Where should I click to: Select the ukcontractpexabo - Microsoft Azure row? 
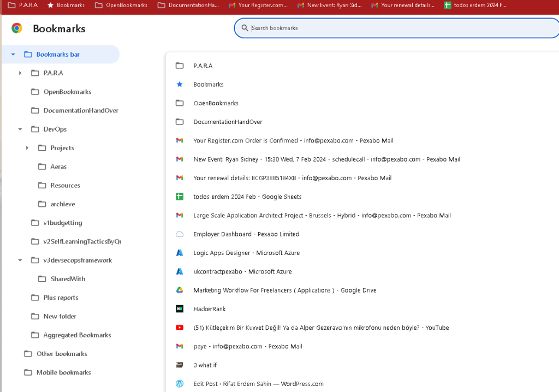tap(242, 271)
